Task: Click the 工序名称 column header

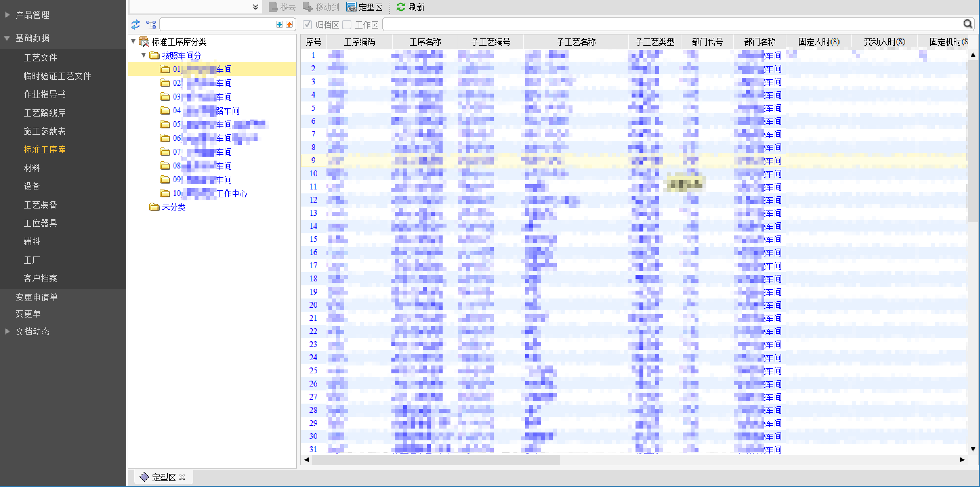Action: click(425, 41)
